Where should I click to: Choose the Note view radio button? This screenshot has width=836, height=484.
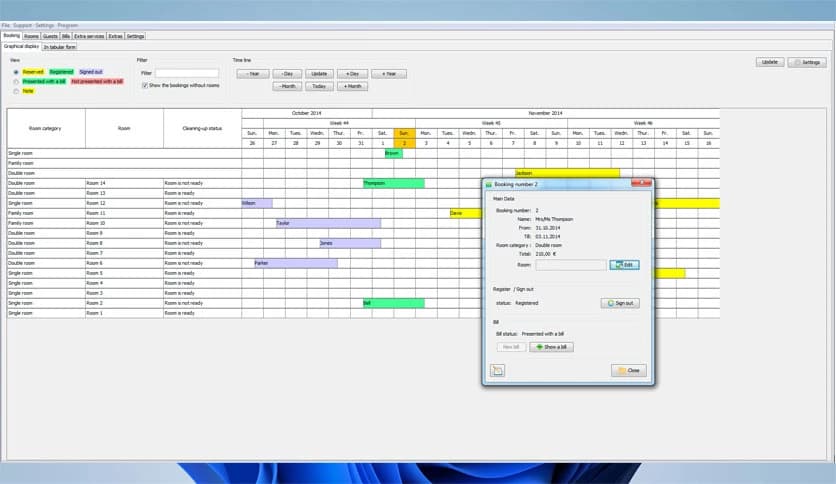coord(15,91)
